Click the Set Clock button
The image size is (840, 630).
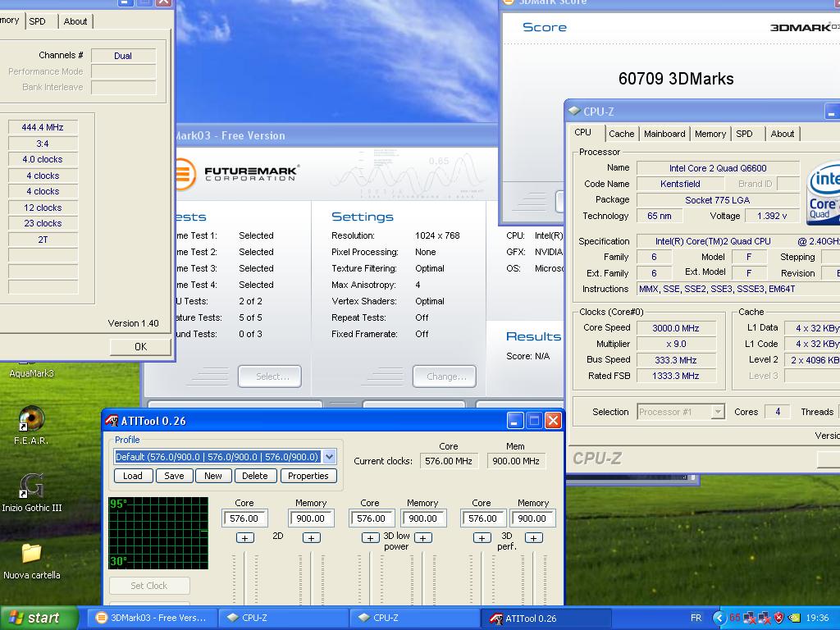point(149,586)
